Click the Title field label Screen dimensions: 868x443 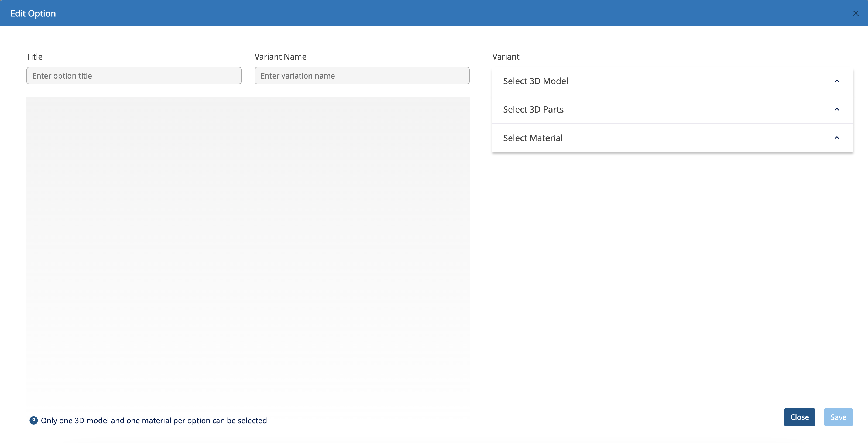[x=34, y=57]
